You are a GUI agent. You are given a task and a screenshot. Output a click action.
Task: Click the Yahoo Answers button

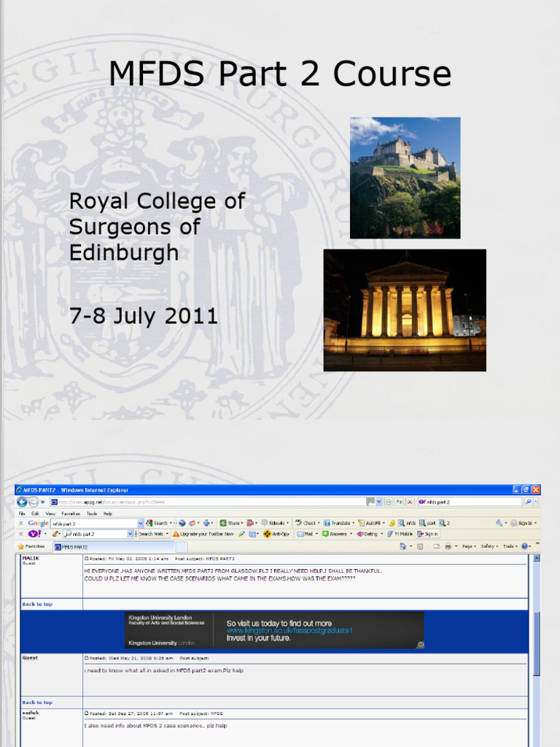tap(334, 534)
